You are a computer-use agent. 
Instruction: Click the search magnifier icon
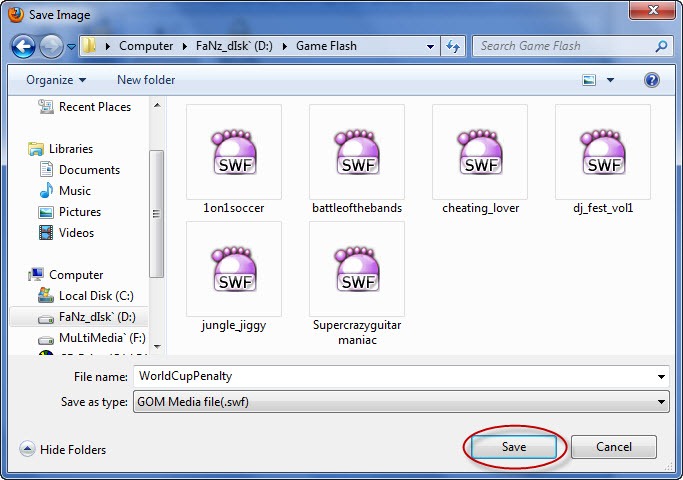(x=661, y=46)
